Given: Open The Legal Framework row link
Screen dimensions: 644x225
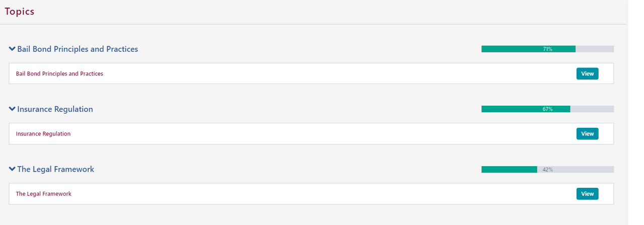Looking at the screenshot, I should [x=44, y=194].
